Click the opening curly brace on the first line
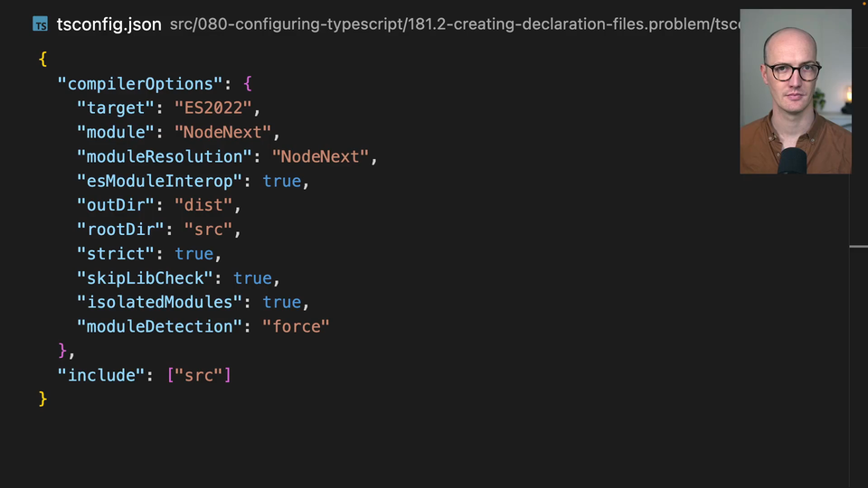Viewport: 868px width, 488px height. [42, 60]
